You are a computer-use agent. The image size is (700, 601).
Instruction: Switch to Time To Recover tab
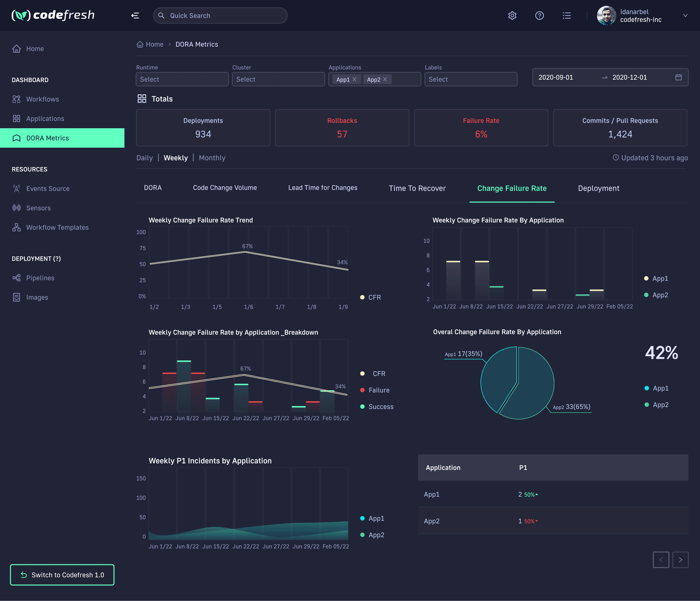417,188
